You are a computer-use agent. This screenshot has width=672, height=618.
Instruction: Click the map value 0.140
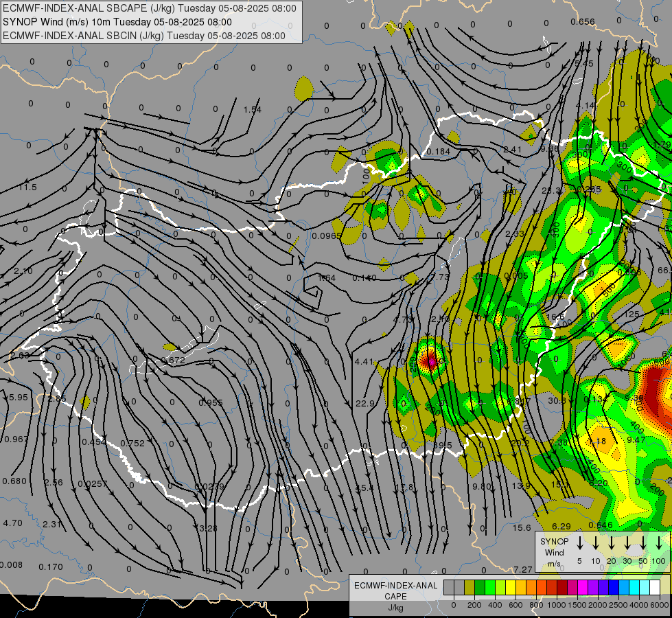pyautogui.click(x=364, y=277)
